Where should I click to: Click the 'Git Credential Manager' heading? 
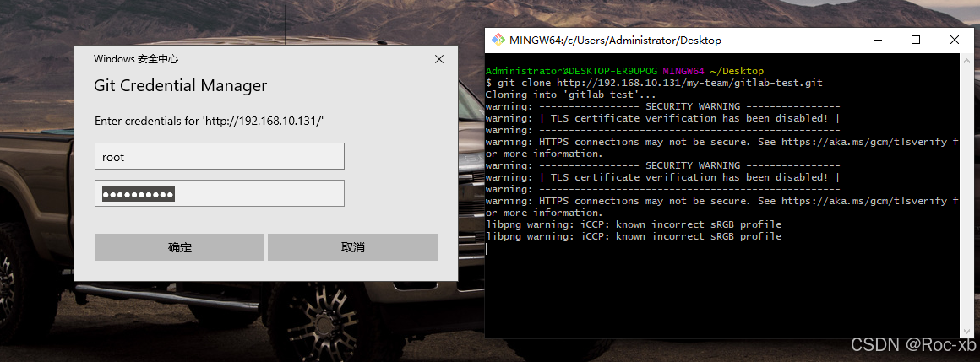[180, 85]
